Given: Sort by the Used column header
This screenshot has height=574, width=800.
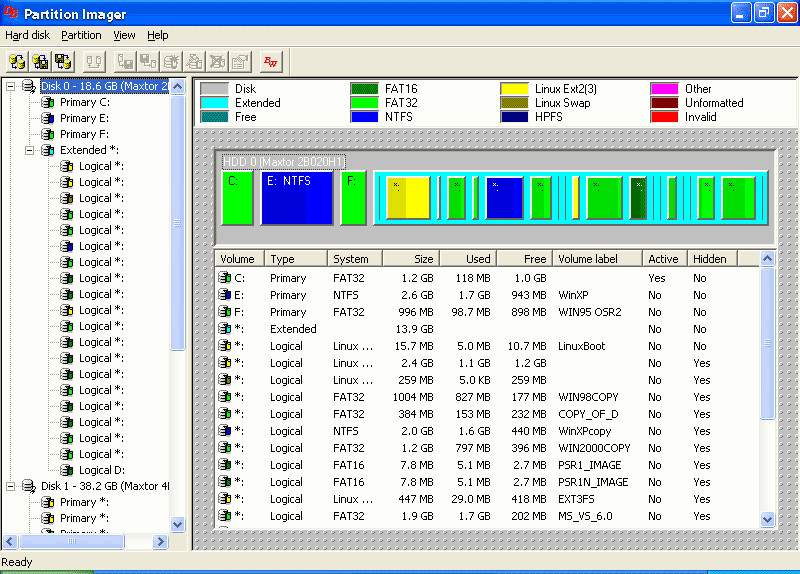Looking at the screenshot, I should click(x=468, y=259).
